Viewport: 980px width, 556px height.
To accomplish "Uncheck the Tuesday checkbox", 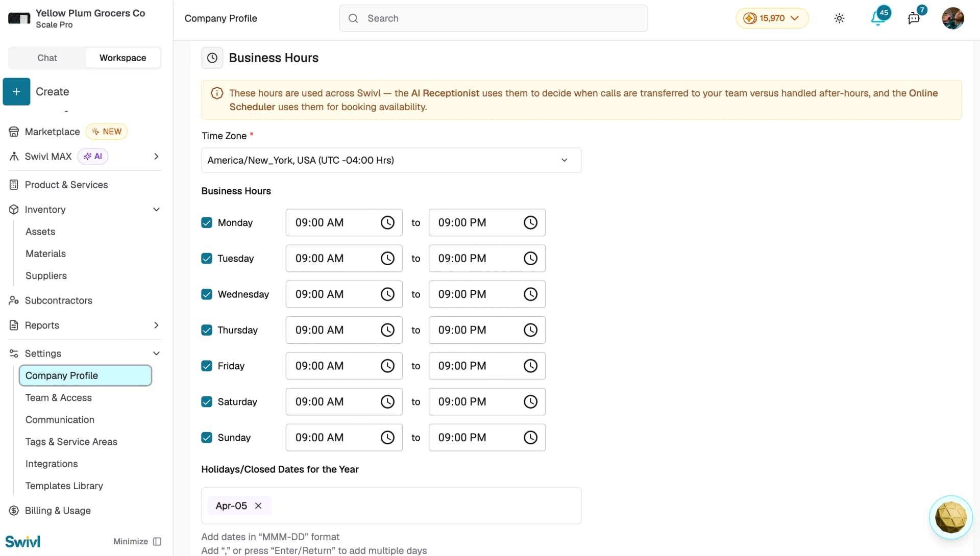I will pyautogui.click(x=207, y=258).
